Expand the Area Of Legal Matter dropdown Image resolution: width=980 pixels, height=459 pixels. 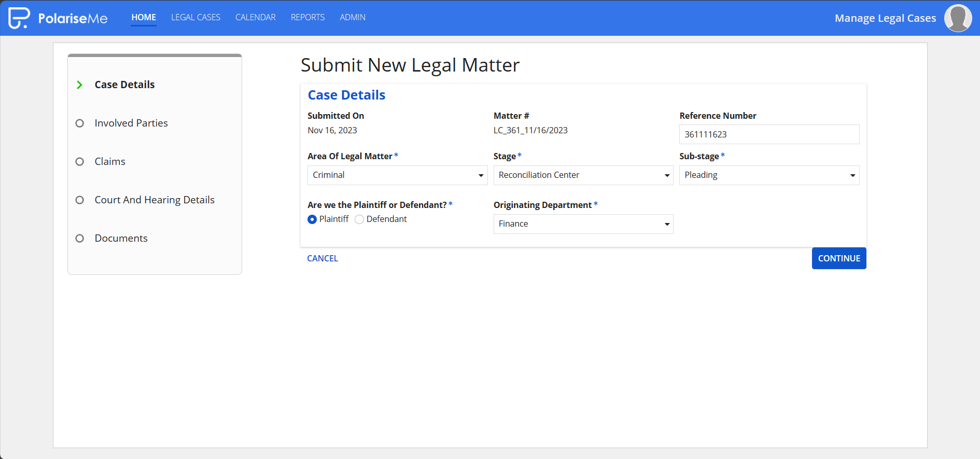coord(397,175)
